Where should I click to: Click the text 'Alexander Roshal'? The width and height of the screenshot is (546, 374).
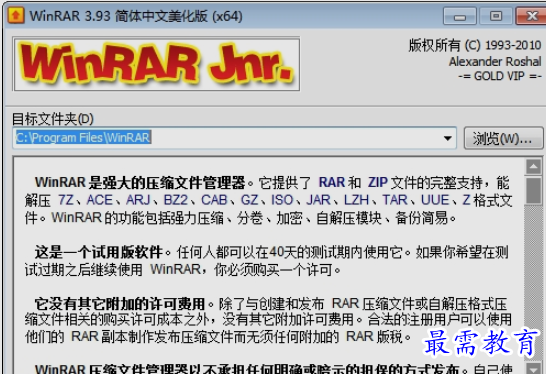tap(495, 62)
